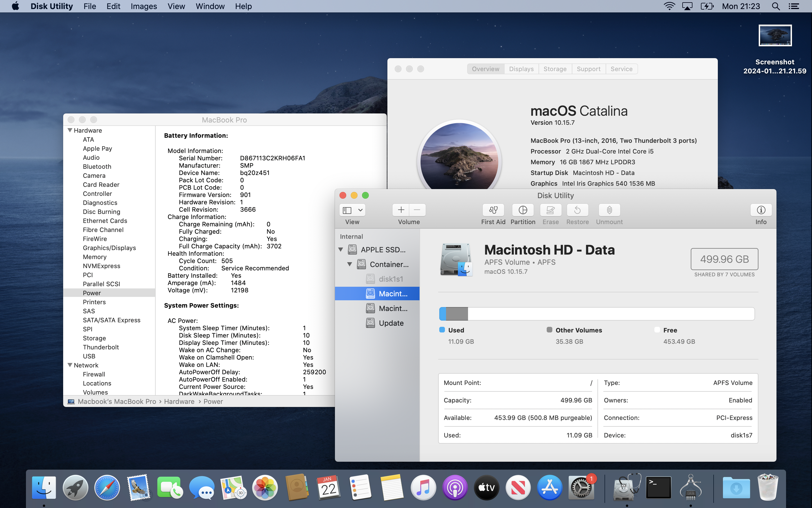The image size is (812, 508).
Task: Open Notification Center list icon
Action: click(794, 6)
